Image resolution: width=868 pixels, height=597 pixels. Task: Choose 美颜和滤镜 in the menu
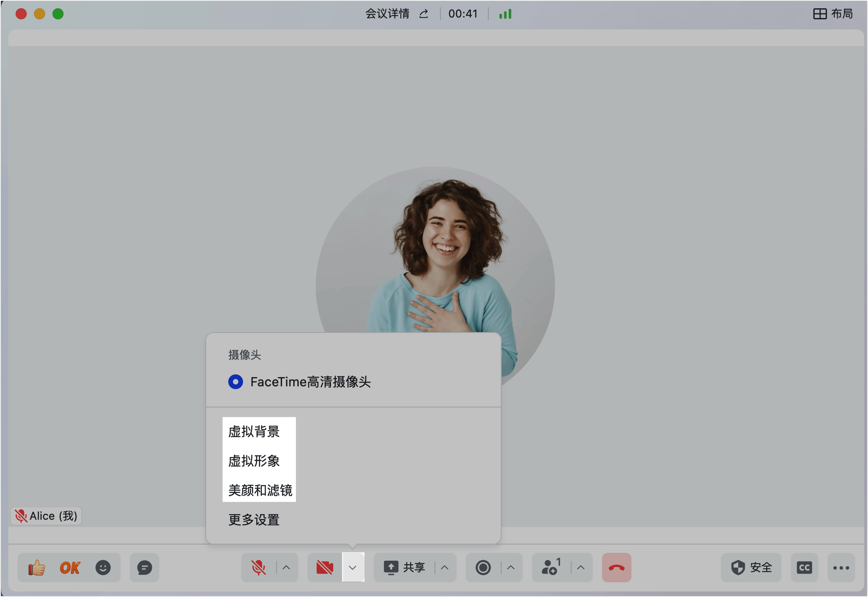[260, 490]
